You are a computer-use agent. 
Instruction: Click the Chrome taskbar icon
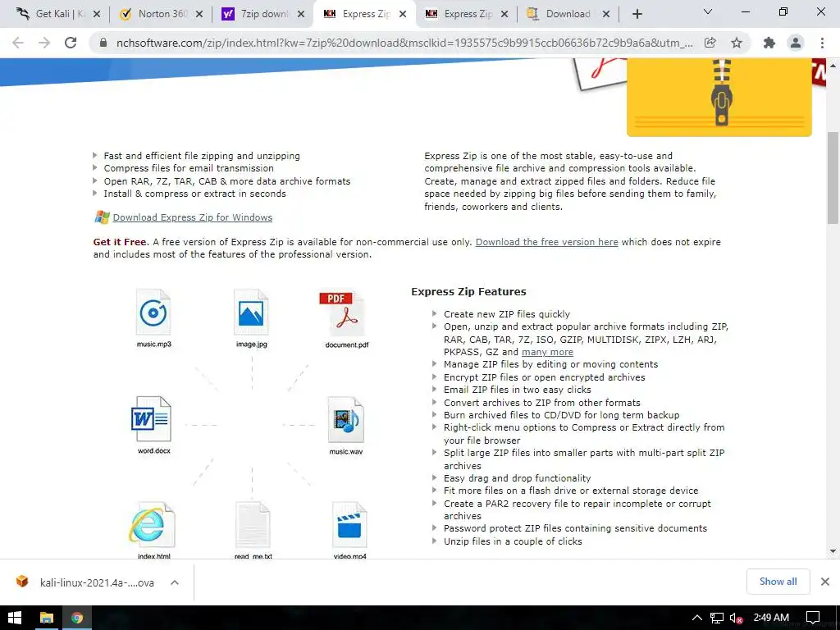(x=77, y=618)
